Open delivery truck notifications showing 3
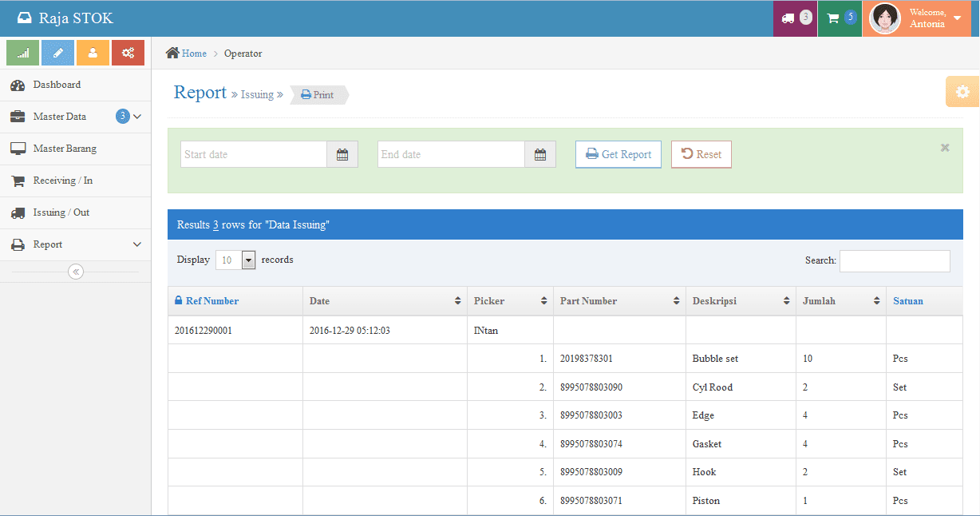 tap(794, 18)
